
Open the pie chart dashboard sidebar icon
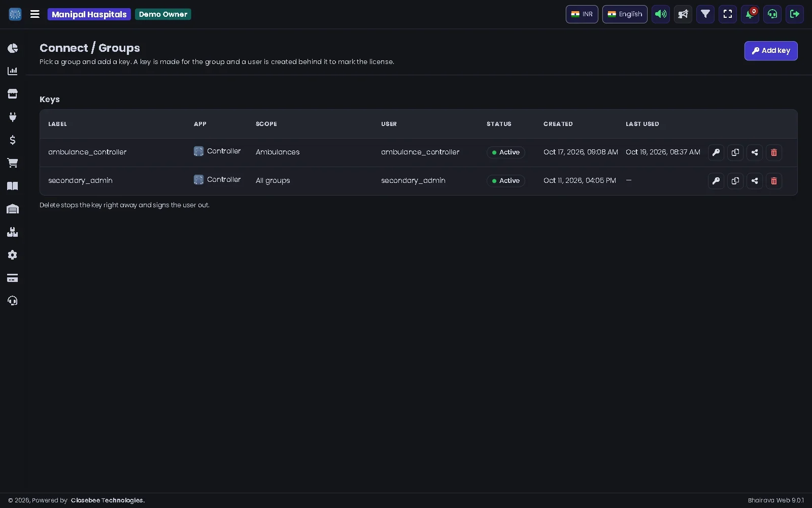[13, 48]
